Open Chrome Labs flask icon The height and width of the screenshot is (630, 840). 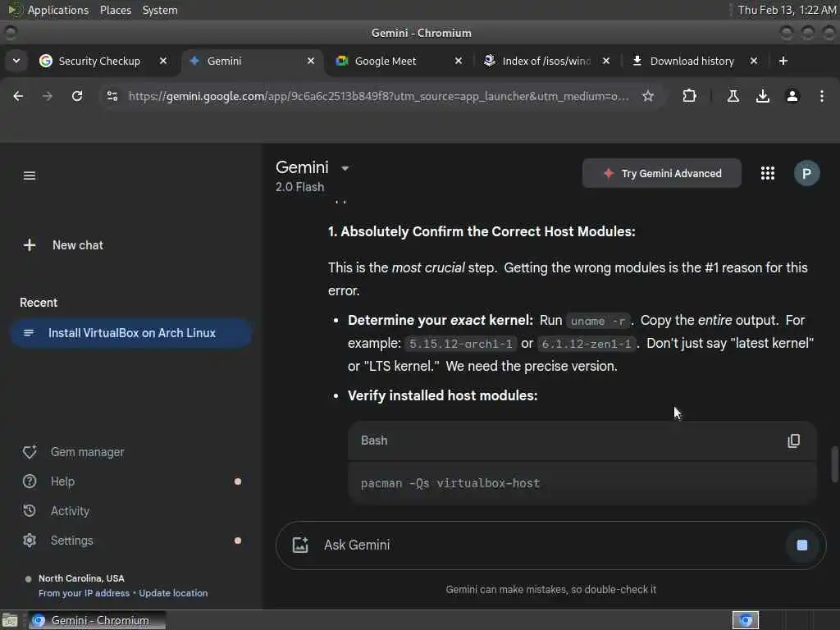733,96
